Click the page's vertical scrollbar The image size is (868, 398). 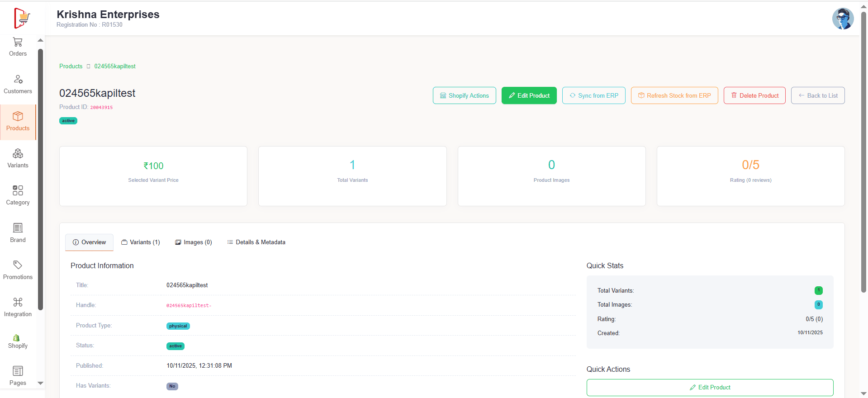coord(863,154)
